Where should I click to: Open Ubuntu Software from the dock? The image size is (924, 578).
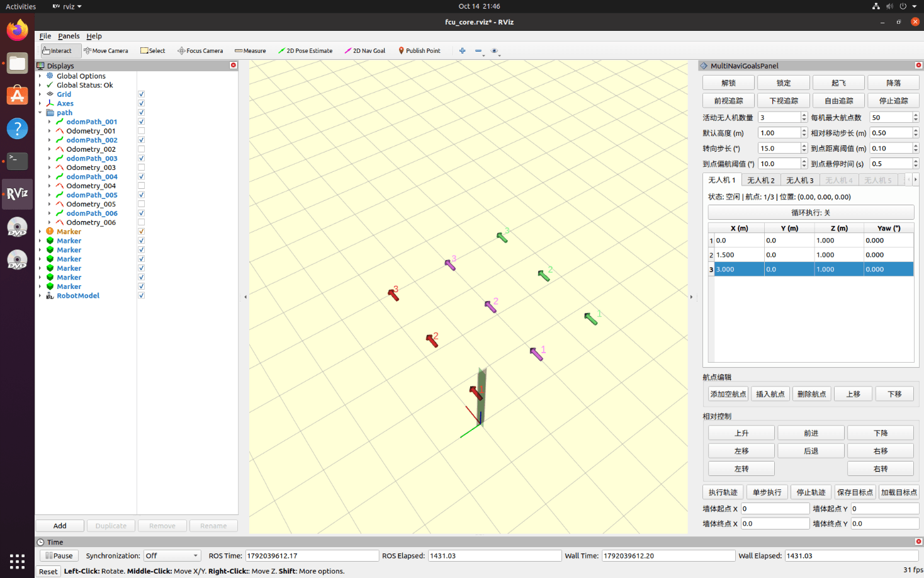pyautogui.click(x=17, y=96)
